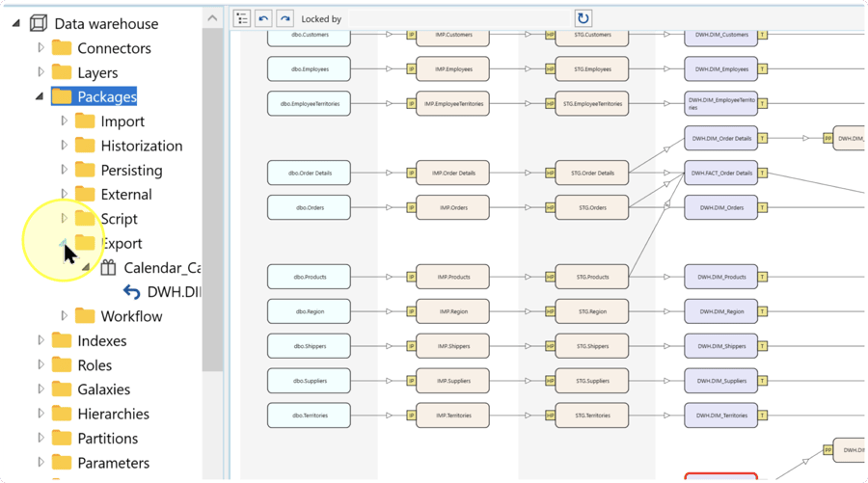This screenshot has height=483, width=868.
Task: Expand the Hierarchies folder
Action: (x=41, y=414)
